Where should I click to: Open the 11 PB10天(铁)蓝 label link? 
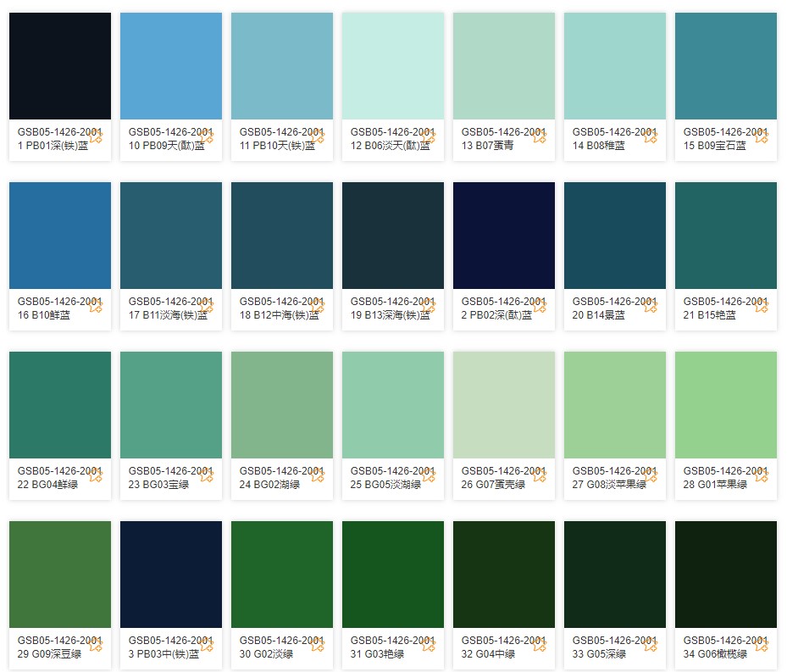(277, 146)
